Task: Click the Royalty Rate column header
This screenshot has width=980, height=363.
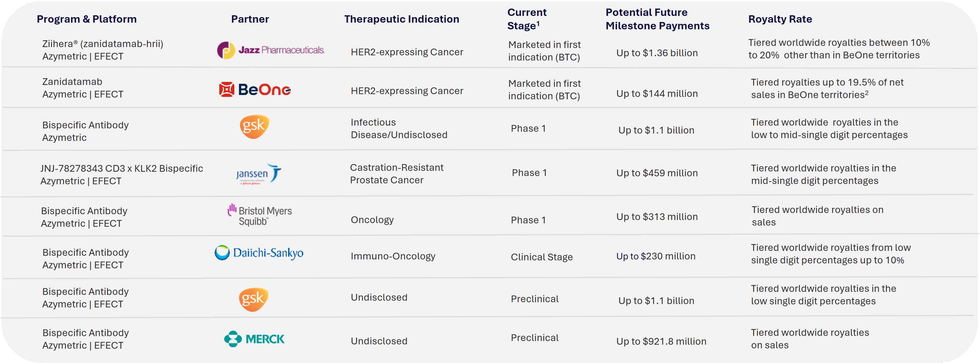Action: (x=780, y=19)
